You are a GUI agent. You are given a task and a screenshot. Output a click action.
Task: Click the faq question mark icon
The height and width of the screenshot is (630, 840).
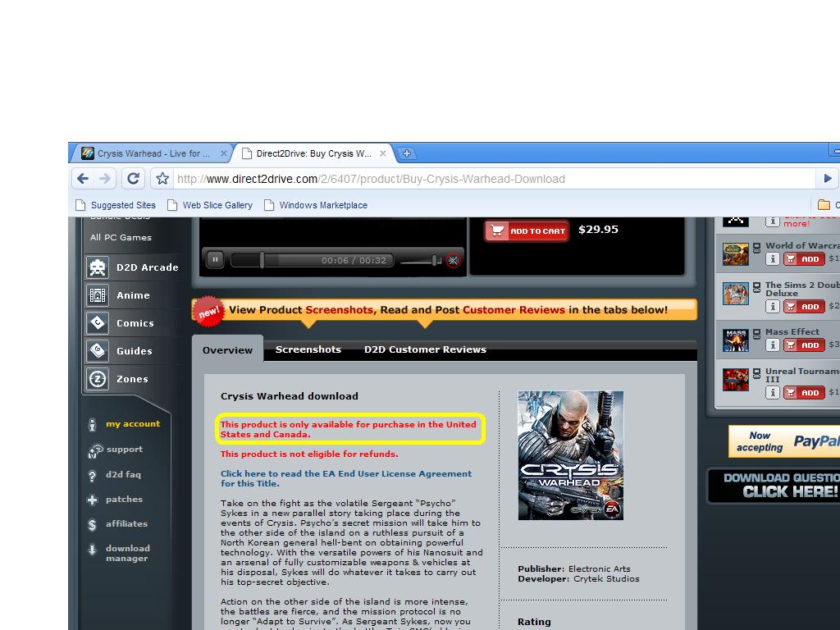click(92, 476)
